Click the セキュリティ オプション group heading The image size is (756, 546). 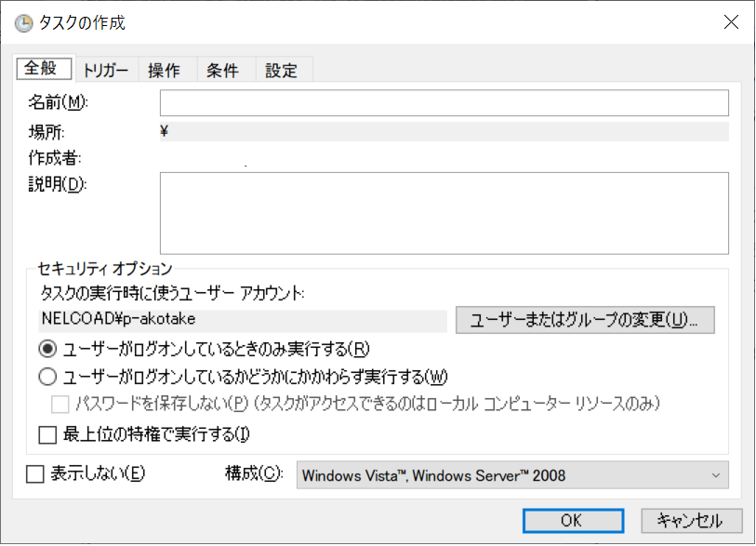tap(105, 268)
